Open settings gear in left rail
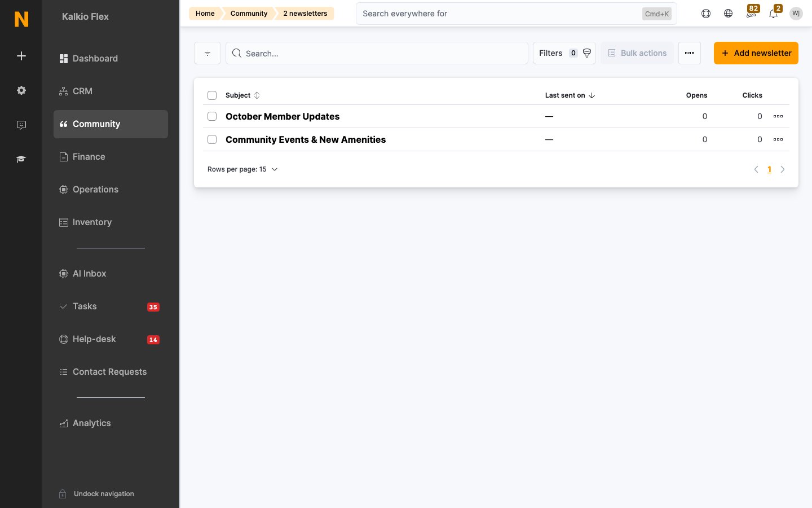This screenshot has height=508, width=812. click(21, 90)
